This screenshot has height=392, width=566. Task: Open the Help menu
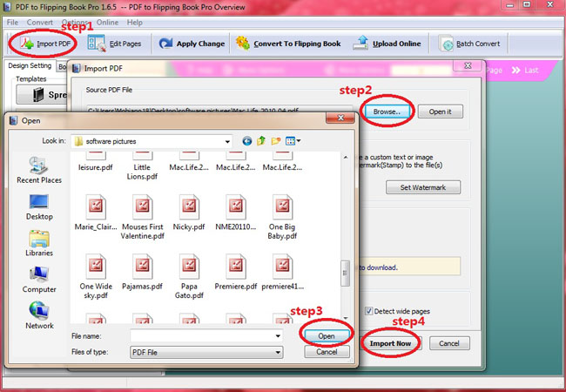pos(135,23)
